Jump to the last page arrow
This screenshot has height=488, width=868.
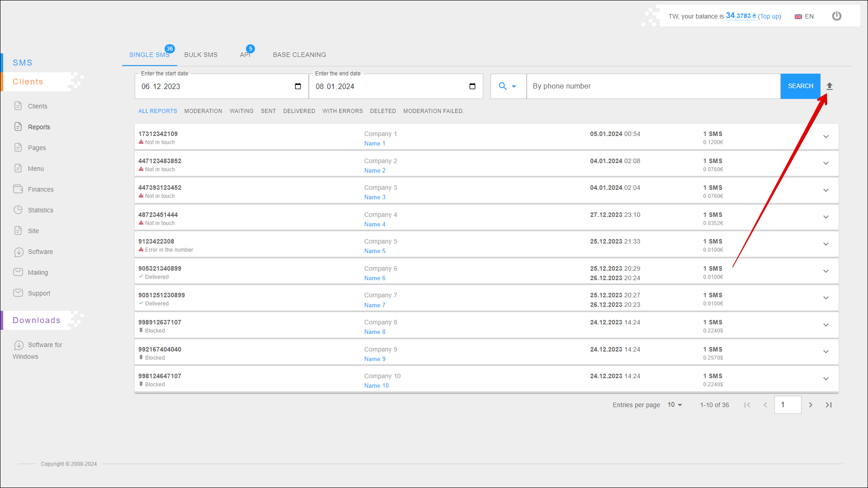(x=828, y=405)
